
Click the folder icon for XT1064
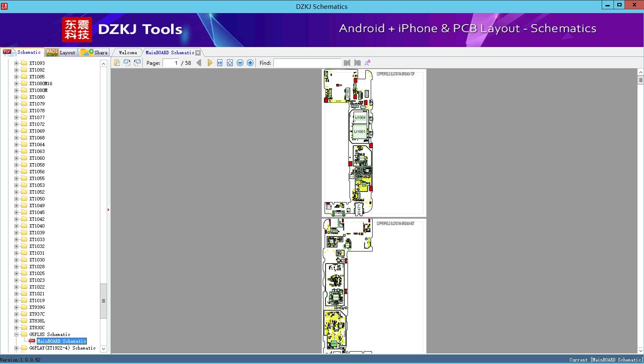tap(24, 144)
